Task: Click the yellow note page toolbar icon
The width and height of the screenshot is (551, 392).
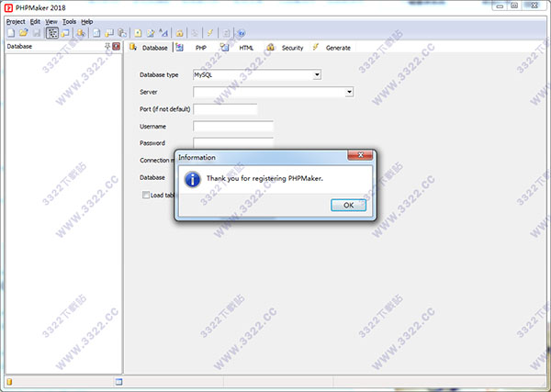Action: [138, 33]
